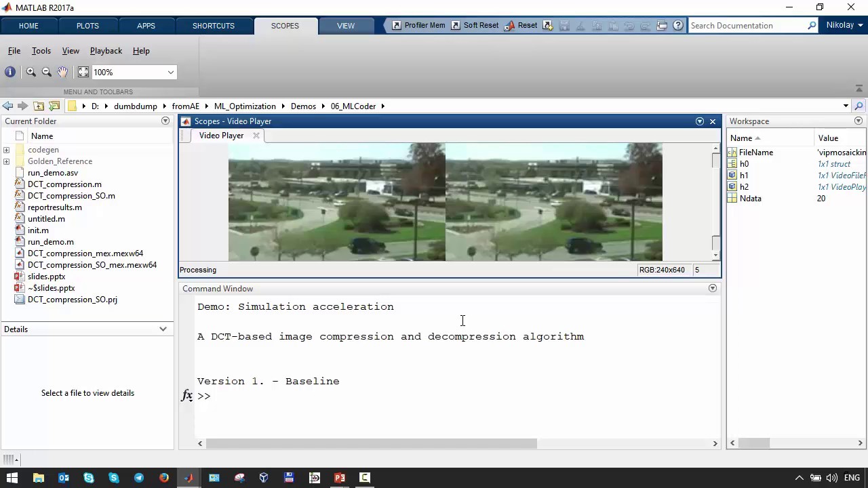The height and width of the screenshot is (488, 868).
Task: Click the Search Documentation field
Action: 747,25
